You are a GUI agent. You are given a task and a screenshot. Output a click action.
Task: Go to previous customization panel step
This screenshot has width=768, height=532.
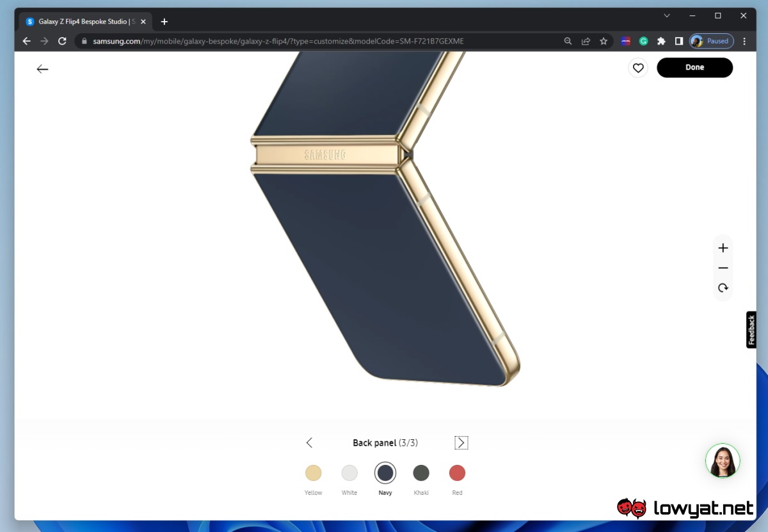point(309,442)
